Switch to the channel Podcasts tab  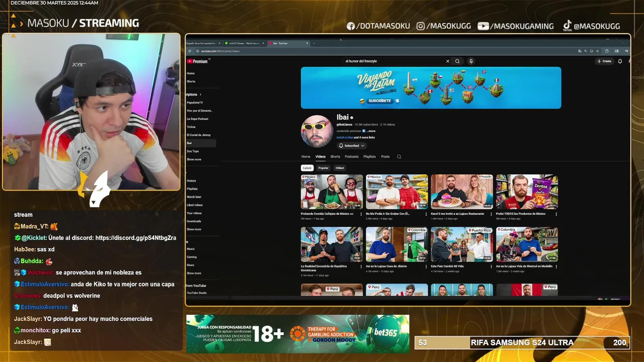[352, 157]
